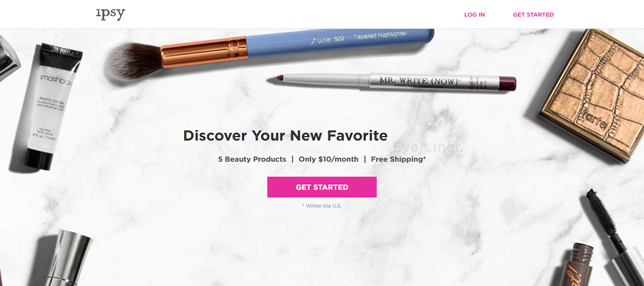Screen dimensions: 644x286
Task: Click the ipsy logo in header
Action: coord(110,14)
